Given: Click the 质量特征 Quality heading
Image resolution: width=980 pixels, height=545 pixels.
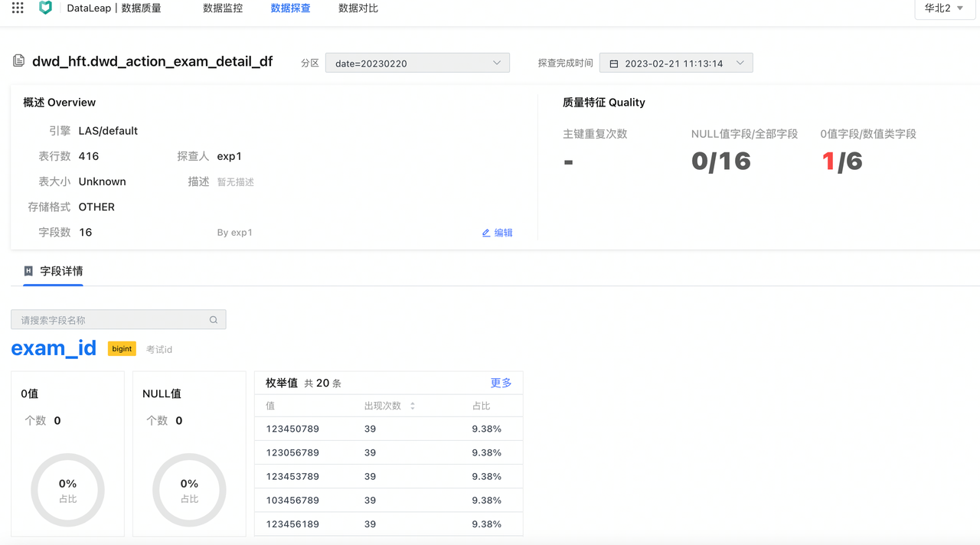Looking at the screenshot, I should pyautogui.click(x=604, y=103).
